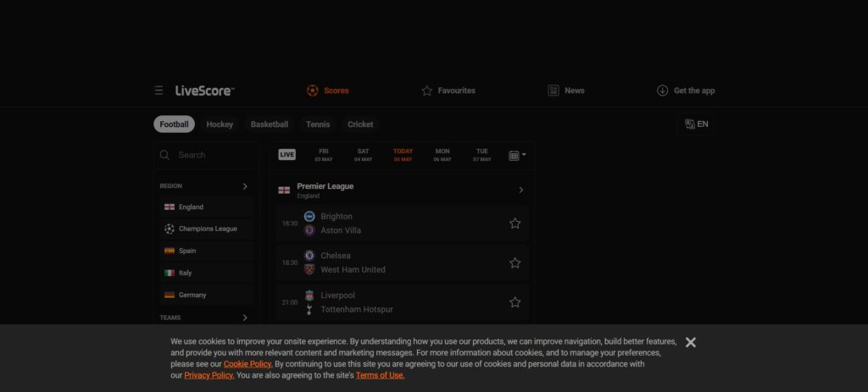Open the hamburger menu beside LiveScore logo

point(159,90)
